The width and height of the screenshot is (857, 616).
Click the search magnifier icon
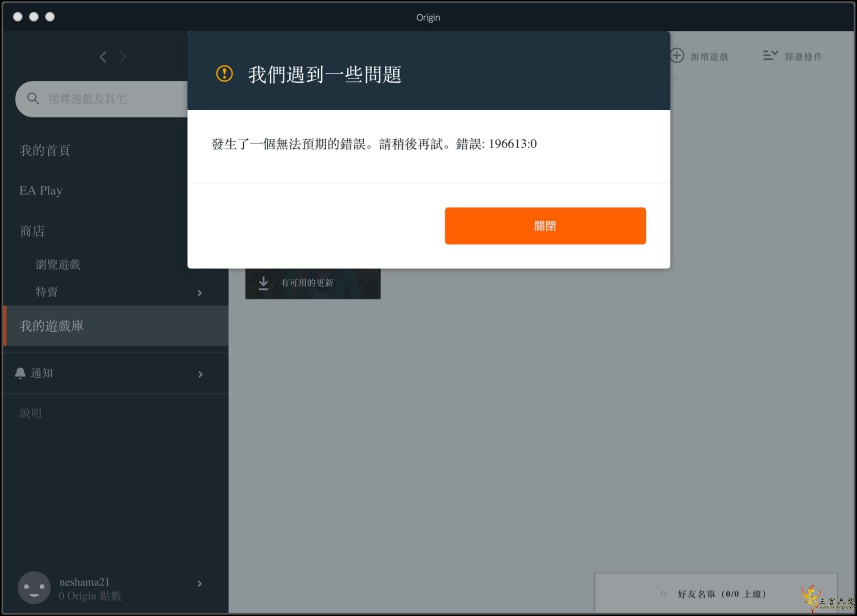(x=33, y=99)
